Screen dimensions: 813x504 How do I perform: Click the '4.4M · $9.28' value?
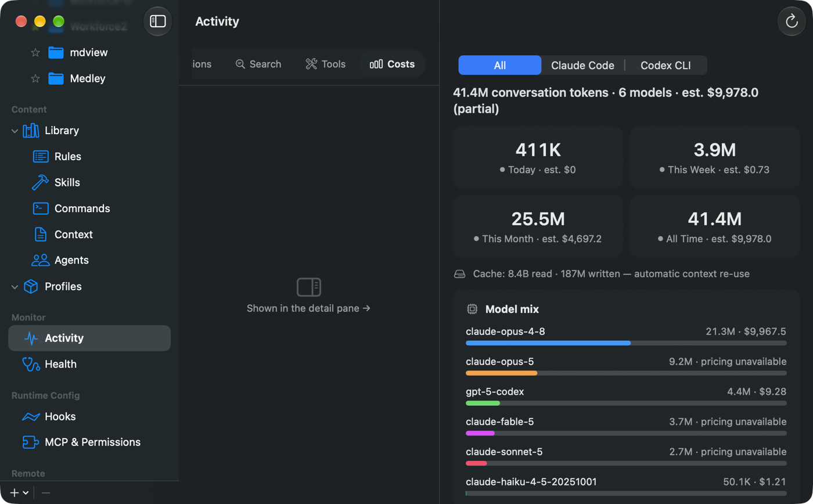tap(757, 392)
